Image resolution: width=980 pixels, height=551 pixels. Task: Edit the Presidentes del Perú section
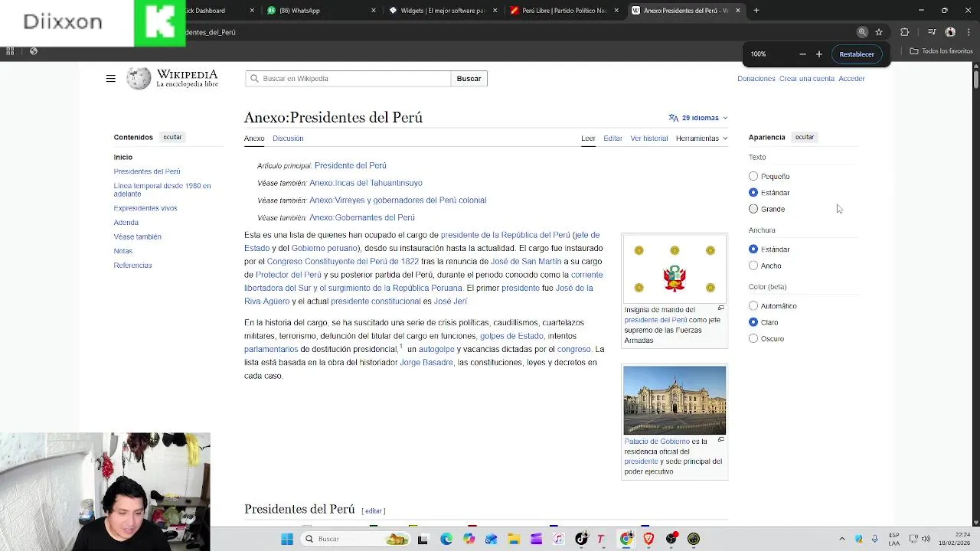(x=374, y=510)
